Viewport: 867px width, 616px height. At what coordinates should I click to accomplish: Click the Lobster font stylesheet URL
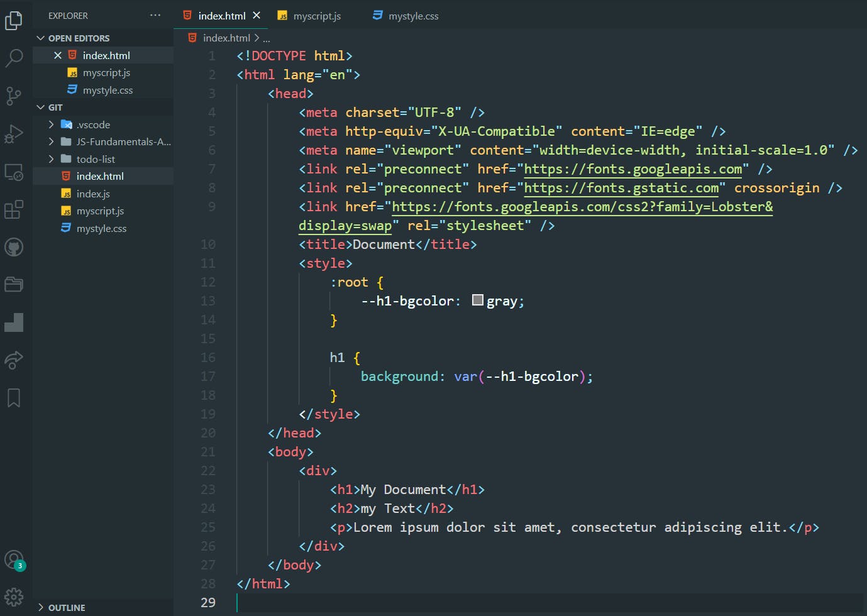(582, 207)
